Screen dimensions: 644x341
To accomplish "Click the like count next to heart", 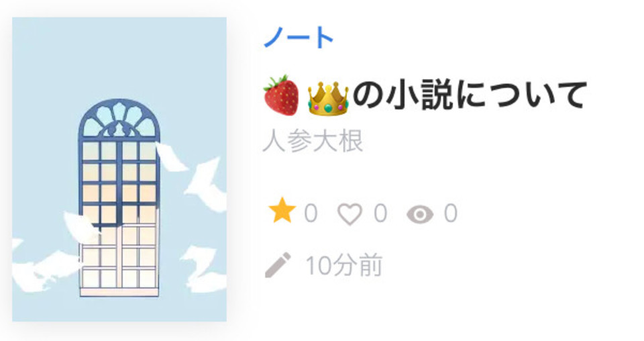I will click(x=380, y=213).
